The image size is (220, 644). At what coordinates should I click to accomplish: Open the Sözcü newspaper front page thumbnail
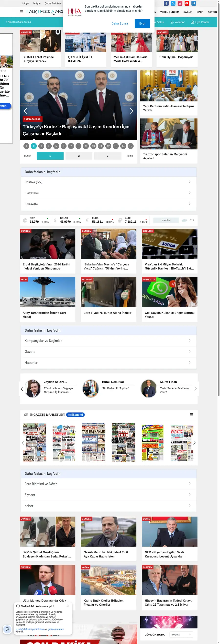pyautogui.click(x=93, y=442)
